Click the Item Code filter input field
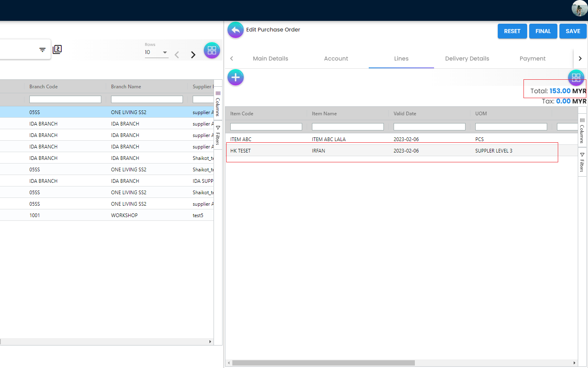This screenshot has height=368, width=588. 266,127
